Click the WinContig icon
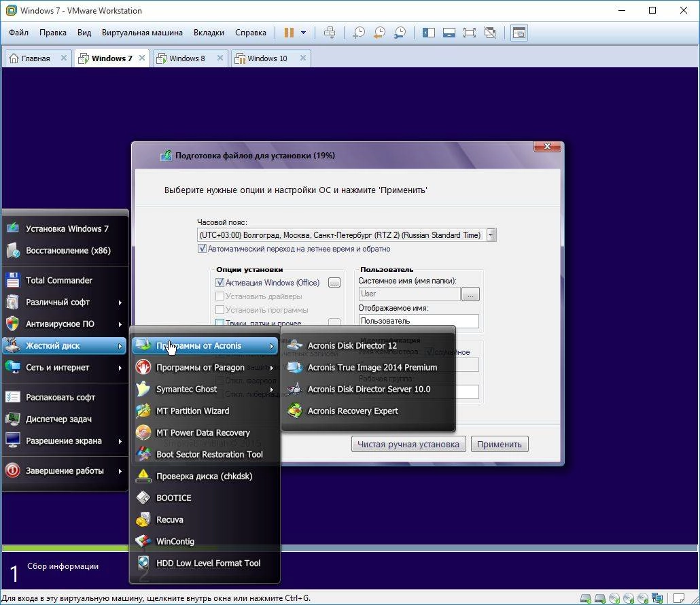 pyautogui.click(x=143, y=541)
